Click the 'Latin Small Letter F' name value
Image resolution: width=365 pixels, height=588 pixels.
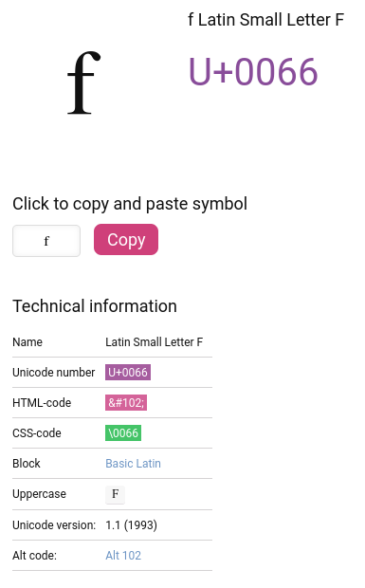coord(154,342)
